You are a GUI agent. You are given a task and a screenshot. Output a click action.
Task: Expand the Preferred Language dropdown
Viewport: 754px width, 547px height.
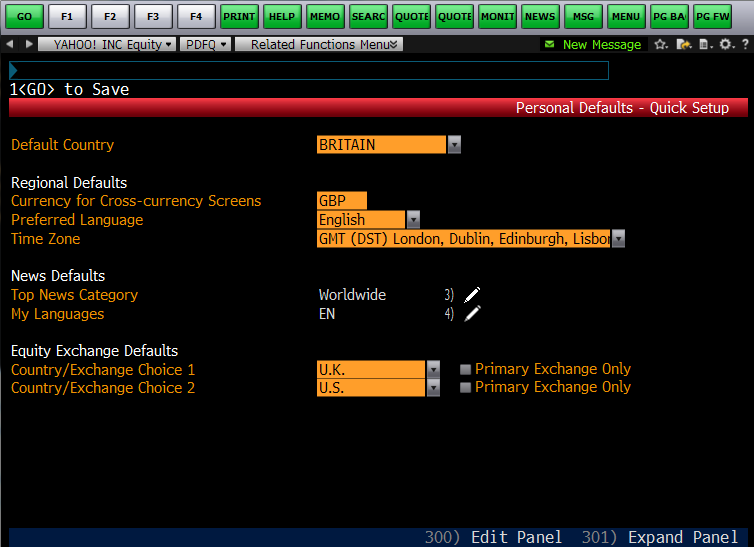413,220
